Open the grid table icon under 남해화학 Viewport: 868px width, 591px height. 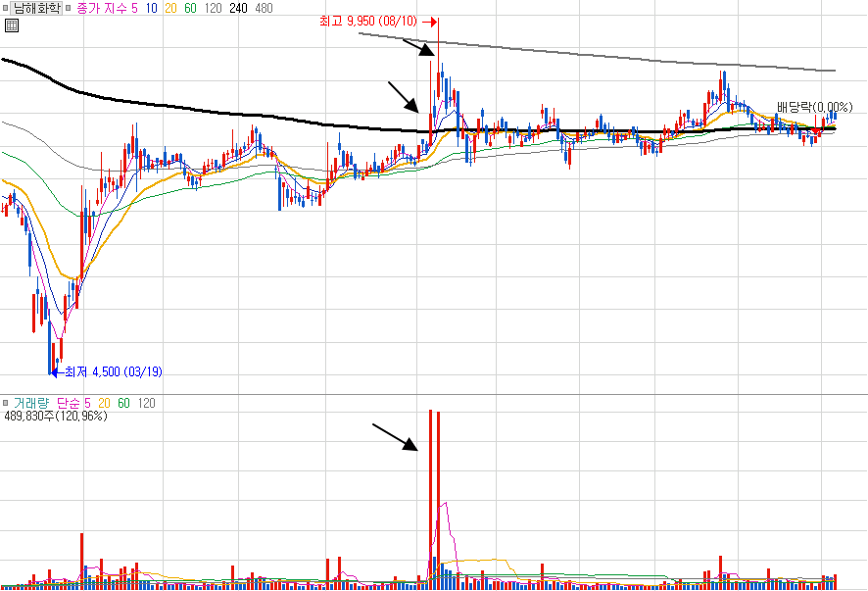pyautogui.click(x=11, y=25)
